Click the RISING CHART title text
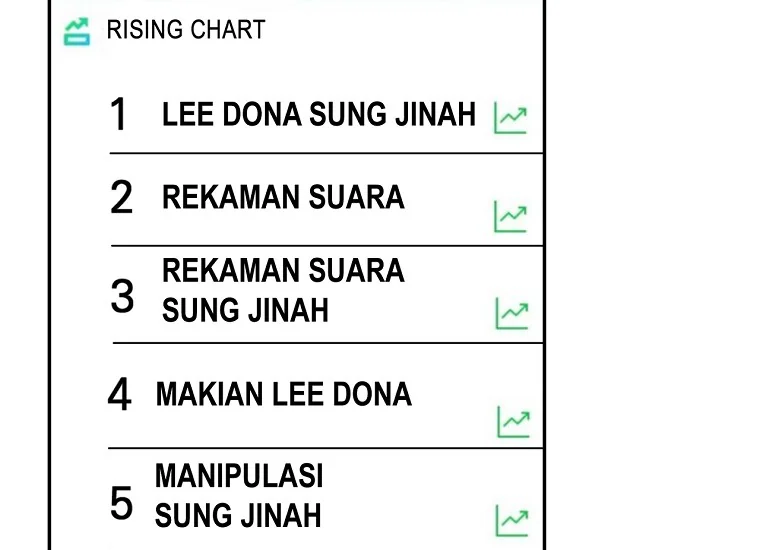The image size is (760, 550). tap(186, 30)
